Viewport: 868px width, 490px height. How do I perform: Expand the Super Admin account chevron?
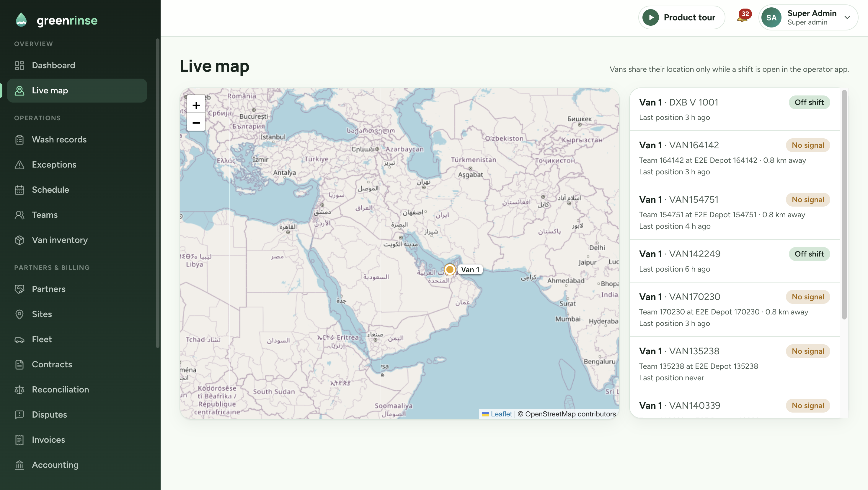(x=847, y=17)
